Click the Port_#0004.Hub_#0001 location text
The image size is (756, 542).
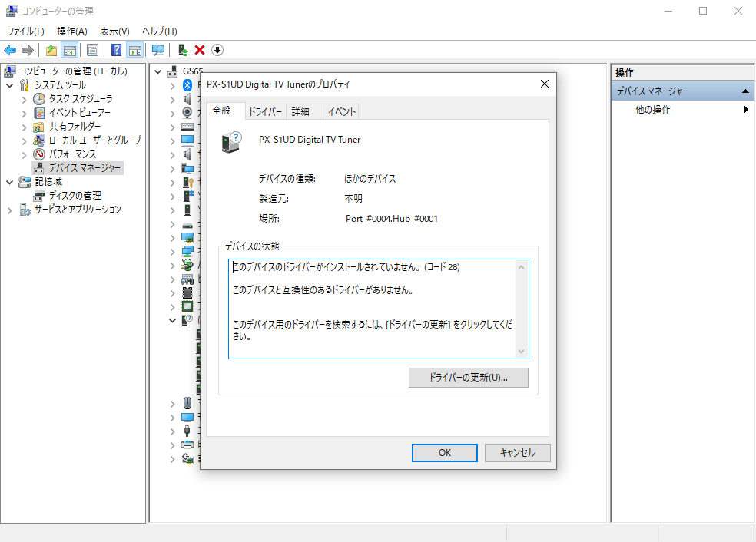click(392, 219)
